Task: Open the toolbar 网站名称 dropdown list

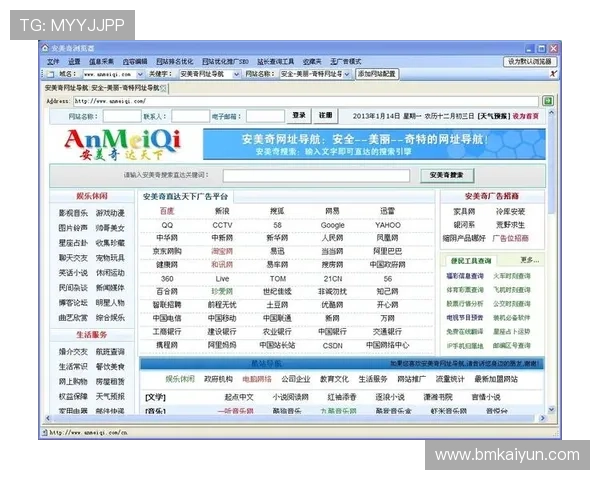Action: click(x=347, y=74)
